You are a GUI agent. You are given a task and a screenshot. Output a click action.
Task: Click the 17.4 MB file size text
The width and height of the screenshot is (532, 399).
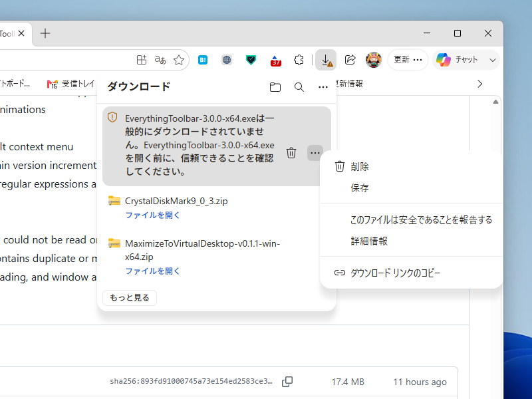(348, 382)
